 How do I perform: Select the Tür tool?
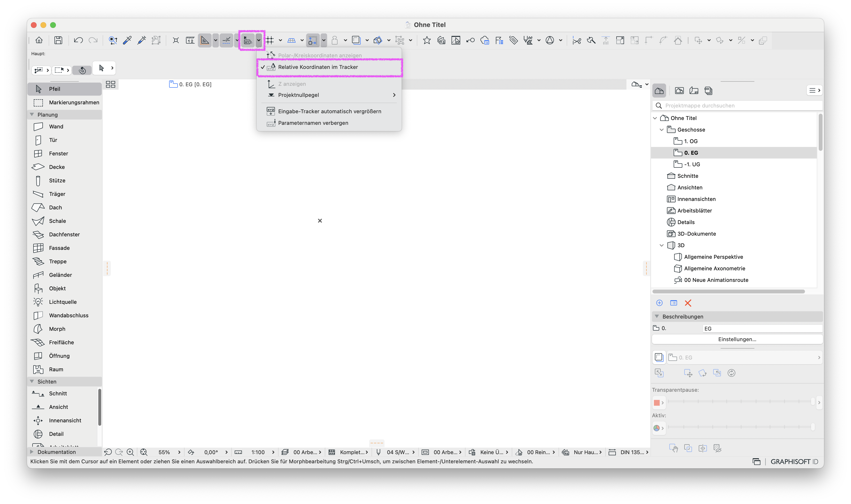(65, 140)
